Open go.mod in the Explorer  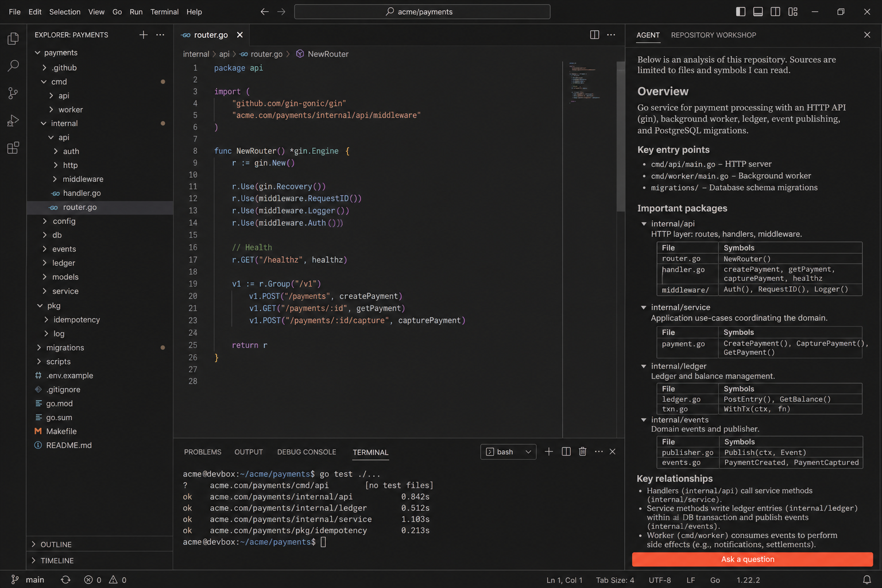(100, 404)
